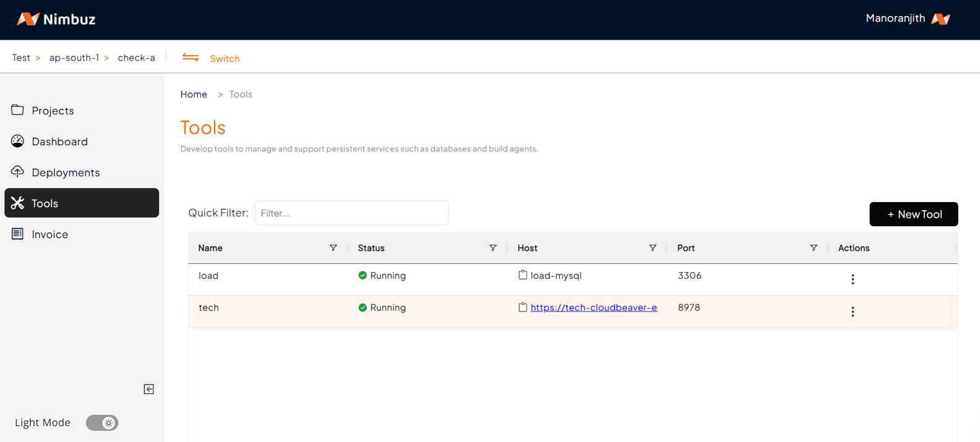Open actions menu for load tool
Screen dimensions: 980x442
click(853, 279)
